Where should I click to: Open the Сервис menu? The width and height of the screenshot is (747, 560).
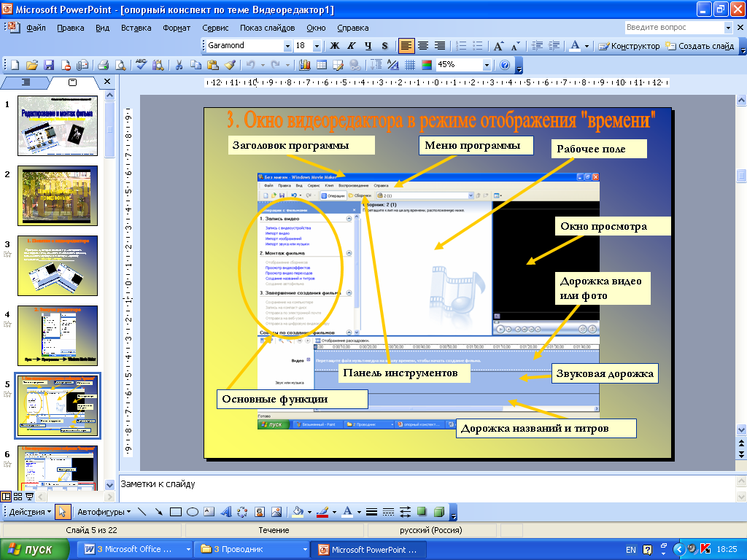click(215, 28)
